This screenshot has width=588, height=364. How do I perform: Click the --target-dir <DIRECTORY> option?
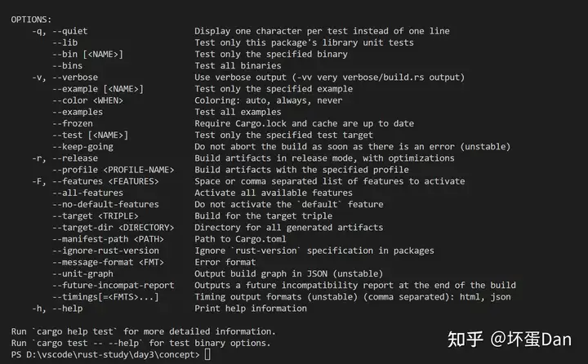pos(114,228)
